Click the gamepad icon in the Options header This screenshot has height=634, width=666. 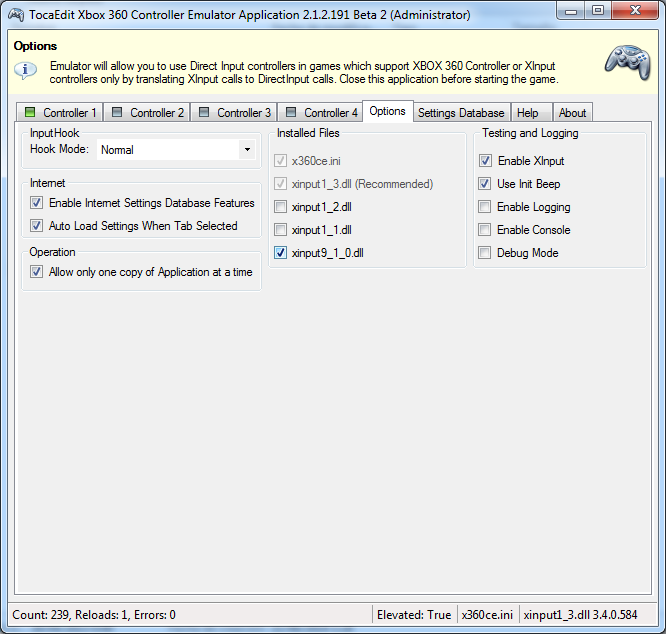[627, 62]
